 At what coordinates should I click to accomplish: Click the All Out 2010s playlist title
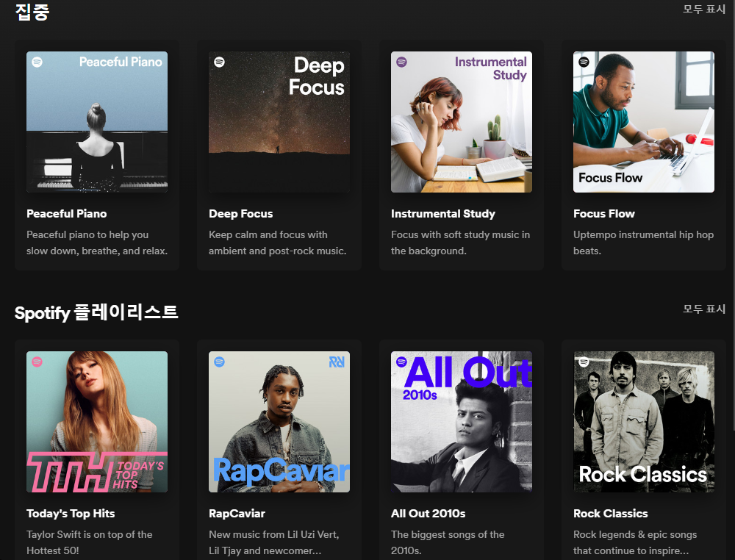pos(429,514)
